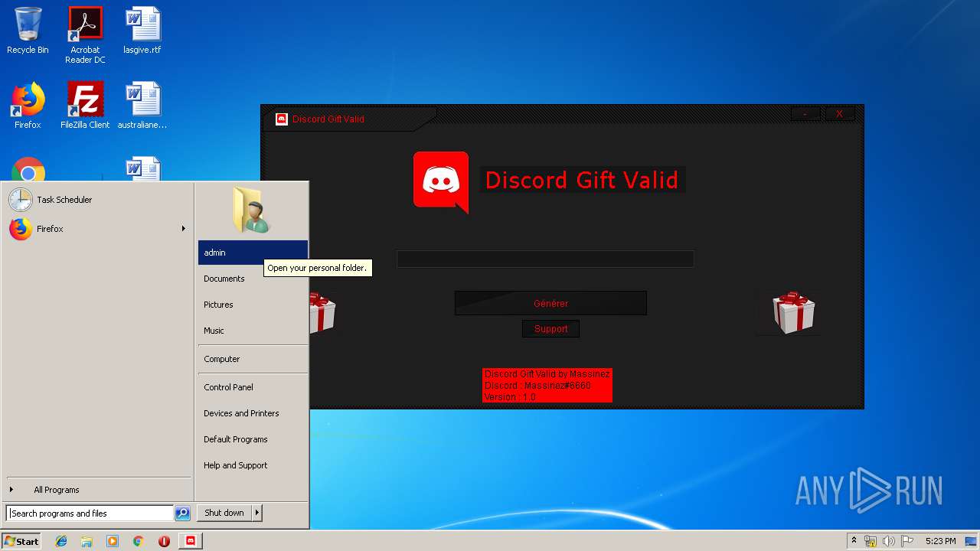Screen dimensions: 980x551
Task: Open Opera browser from taskbar
Action: (164, 541)
